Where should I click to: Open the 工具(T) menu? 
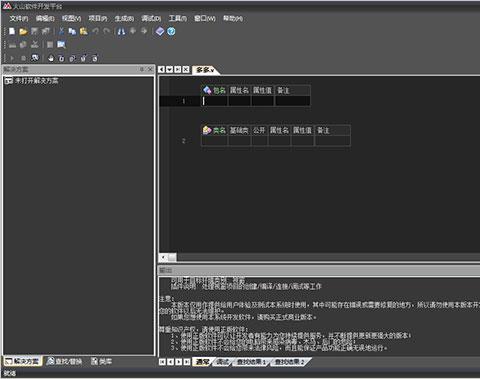pos(177,18)
